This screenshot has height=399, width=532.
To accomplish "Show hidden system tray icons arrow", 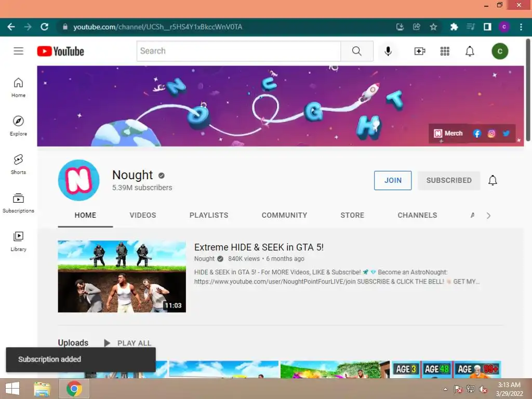I will 445,389.
